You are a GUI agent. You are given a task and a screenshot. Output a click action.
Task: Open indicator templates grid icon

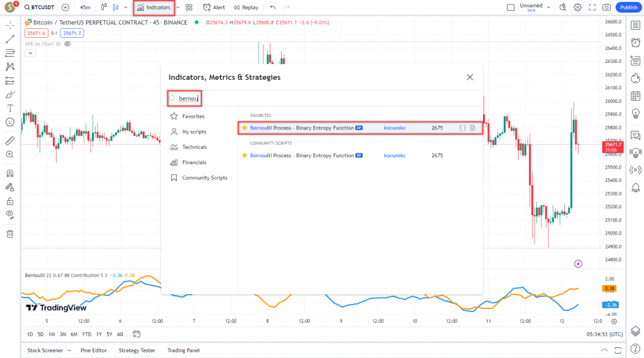(x=189, y=8)
